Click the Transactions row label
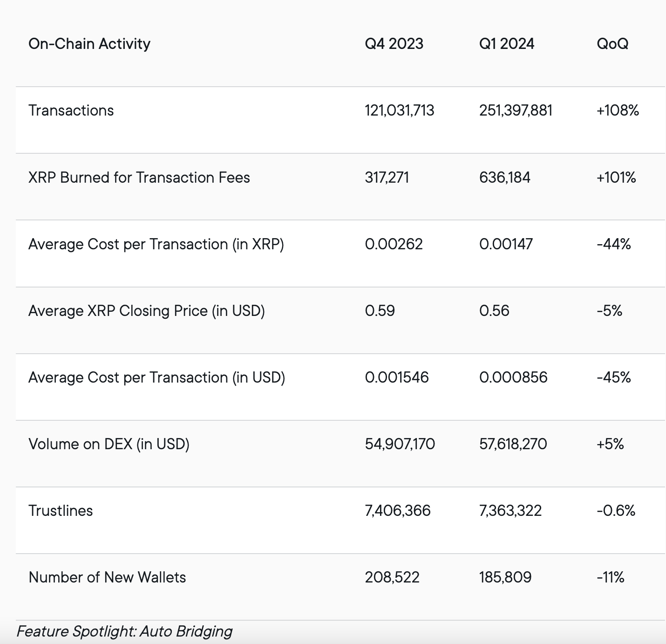Viewport: 666px width, 644px height. coord(71,110)
